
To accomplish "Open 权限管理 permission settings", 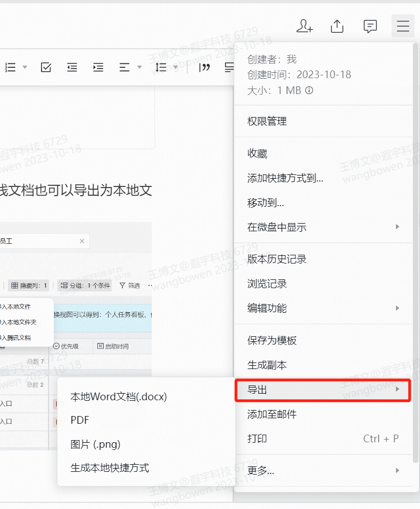I will pyautogui.click(x=323, y=121).
